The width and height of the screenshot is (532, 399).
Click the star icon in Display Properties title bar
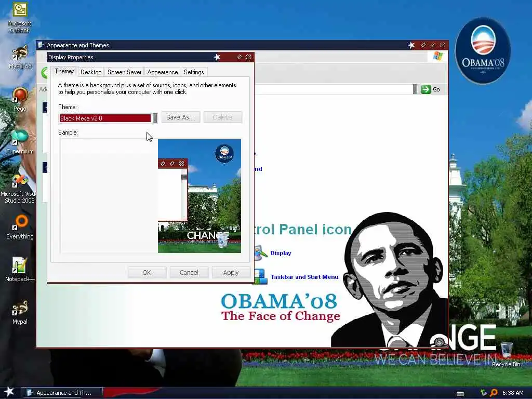point(217,57)
